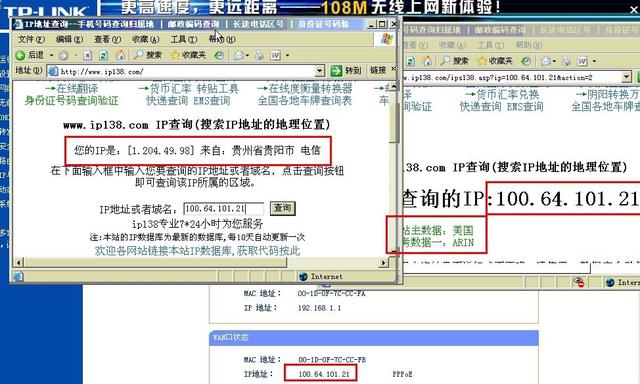Viewport: 640px width, 384px height.
Task: Open the Back button history dropdown arrow
Action: click(51, 55)
